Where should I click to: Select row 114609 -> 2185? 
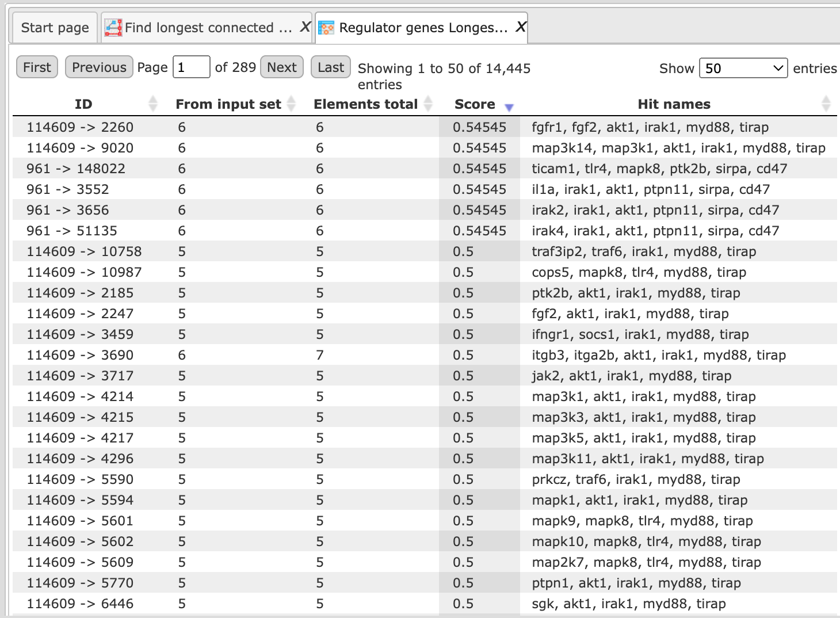[425, 293]
